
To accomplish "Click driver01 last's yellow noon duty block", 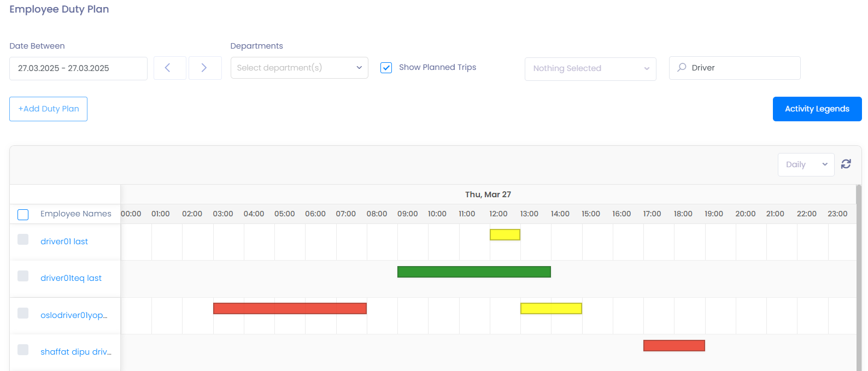I will [x=505, y=234].
